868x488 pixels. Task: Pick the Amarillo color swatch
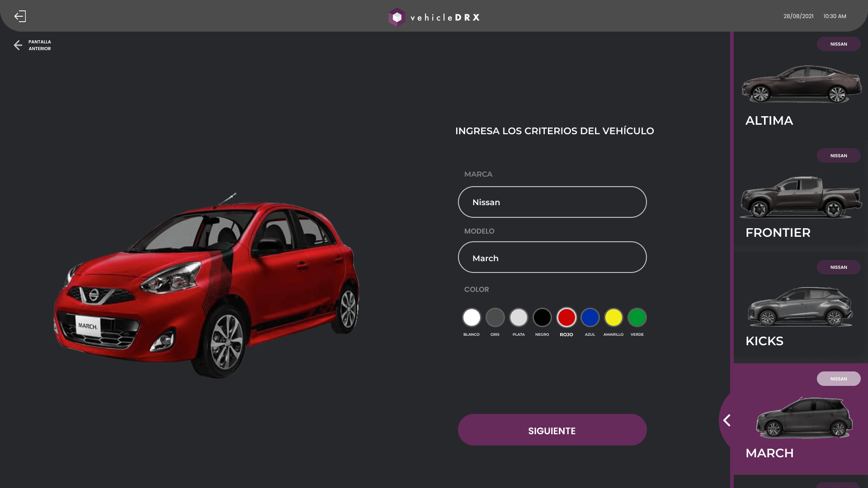[x=613, y=318]
